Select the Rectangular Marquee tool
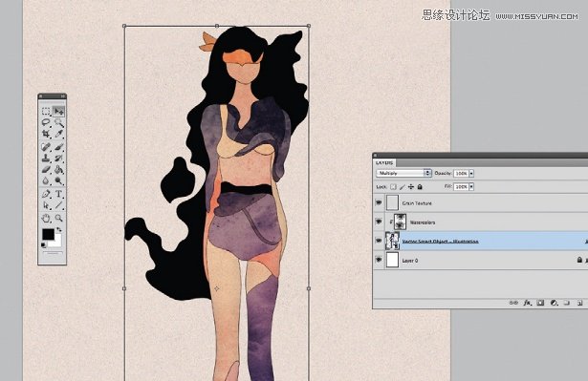The width and height of the screenshot is (588, 381). point(46,112)
